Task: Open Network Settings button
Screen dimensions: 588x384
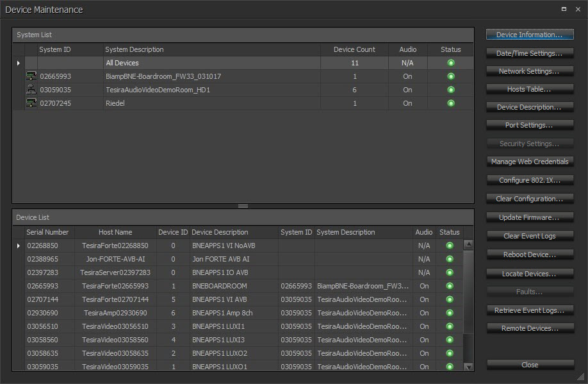Action: coord(529,71)
